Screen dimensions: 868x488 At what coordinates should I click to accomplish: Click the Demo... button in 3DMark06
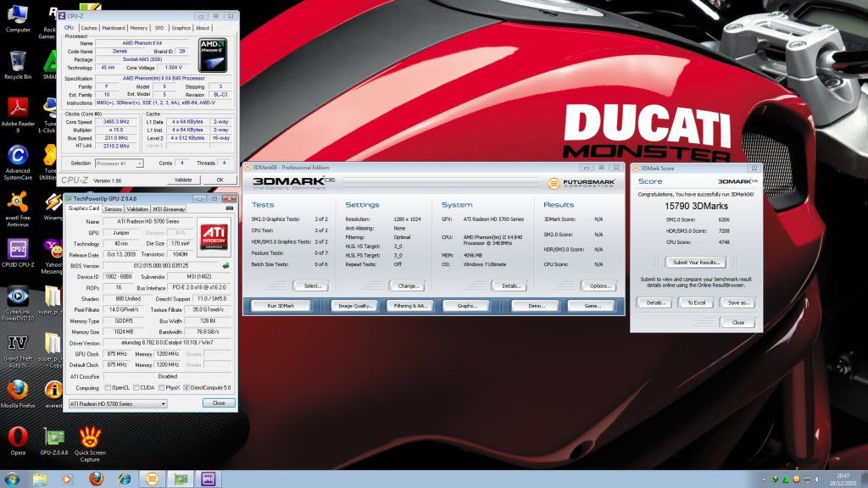[x=536, y=306]
